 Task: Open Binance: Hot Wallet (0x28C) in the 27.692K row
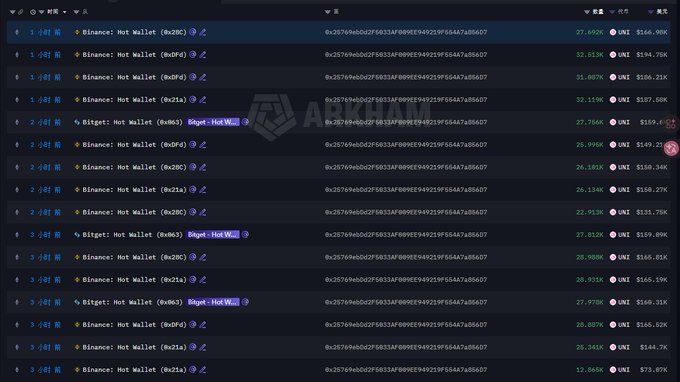[x=134, y=33]
